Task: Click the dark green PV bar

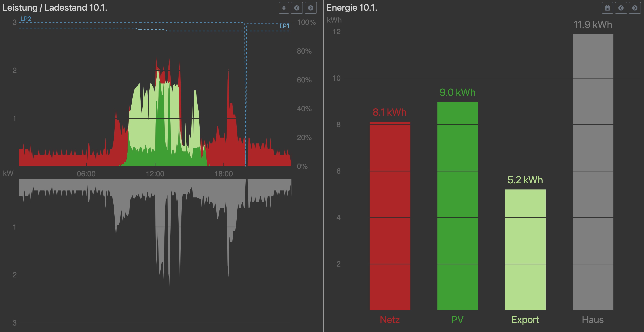Action: point(457,206)
